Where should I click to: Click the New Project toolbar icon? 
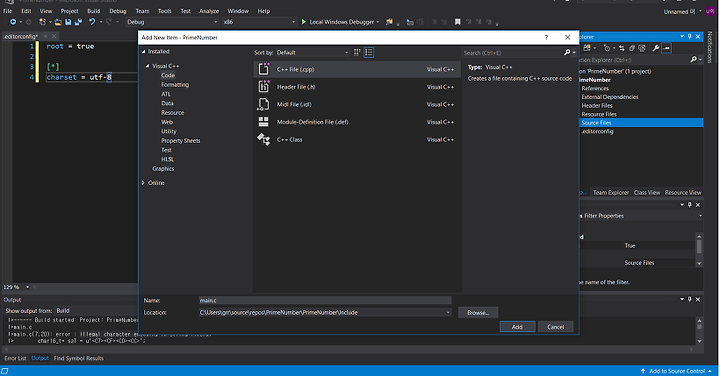(43, 22)
